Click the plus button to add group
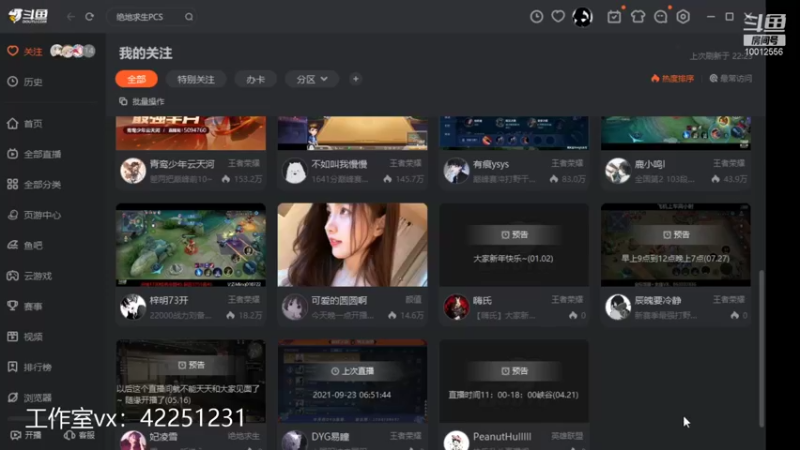This screenshot has width=800, height=450. point(356,79)
